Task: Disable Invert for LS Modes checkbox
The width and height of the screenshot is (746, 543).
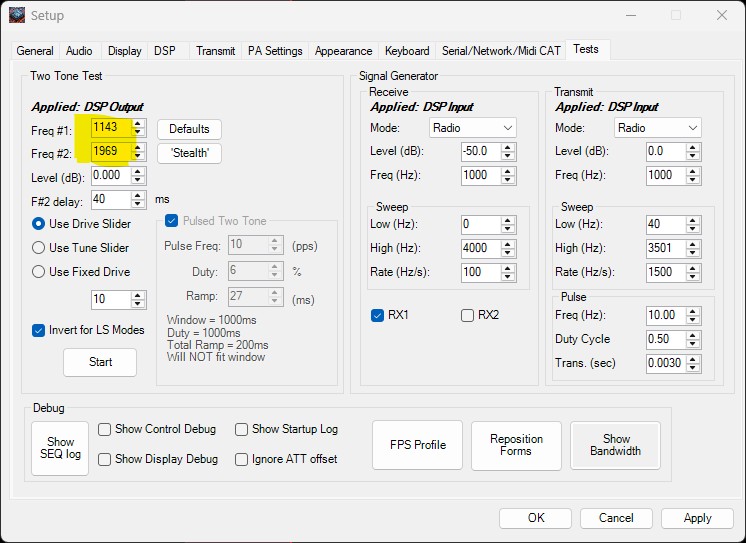Action: click(39, 330)
